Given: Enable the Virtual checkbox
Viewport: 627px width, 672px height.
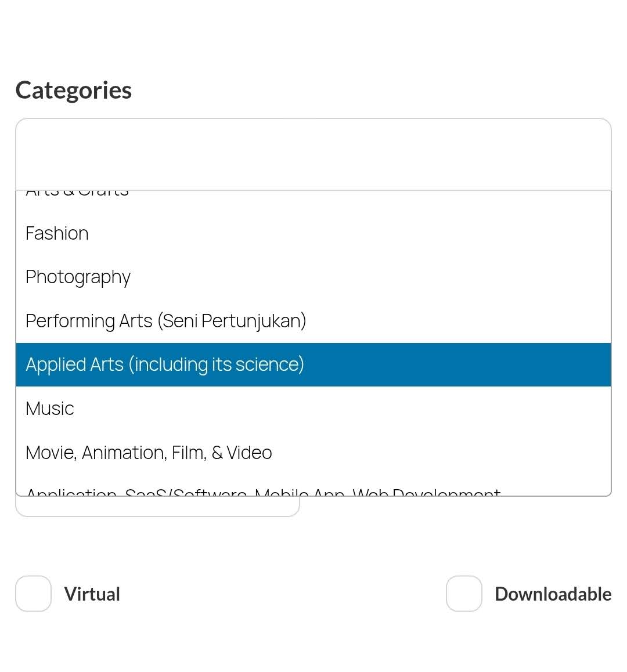Looking at the screenshot, I should pos(33,594).
